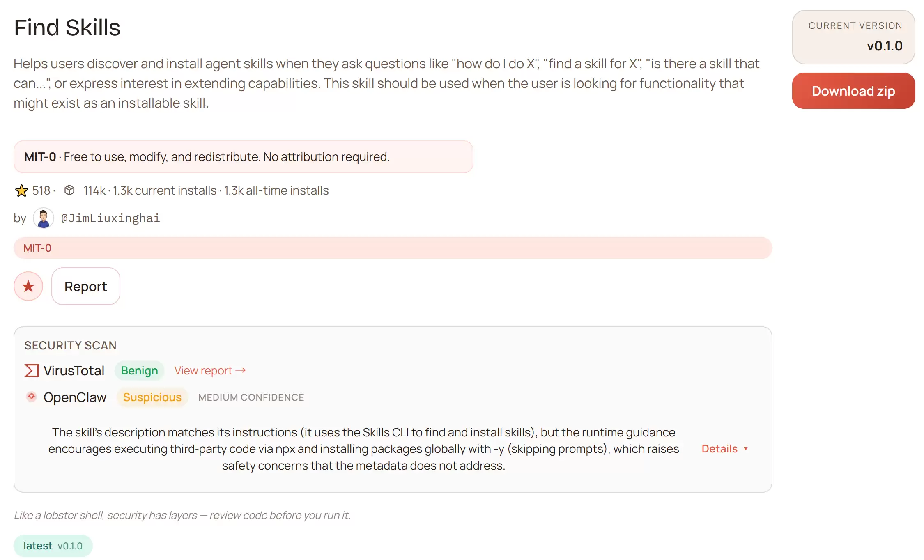Click the pink MIT-0 license tag bar
924x560 pixels.
pos(393,248)
